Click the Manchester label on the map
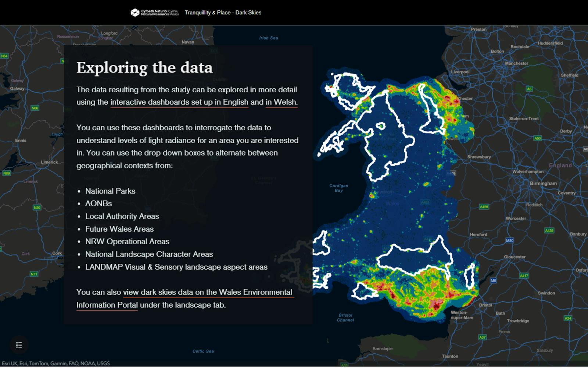The image size is (588, 368). click(x=516, y=63)
